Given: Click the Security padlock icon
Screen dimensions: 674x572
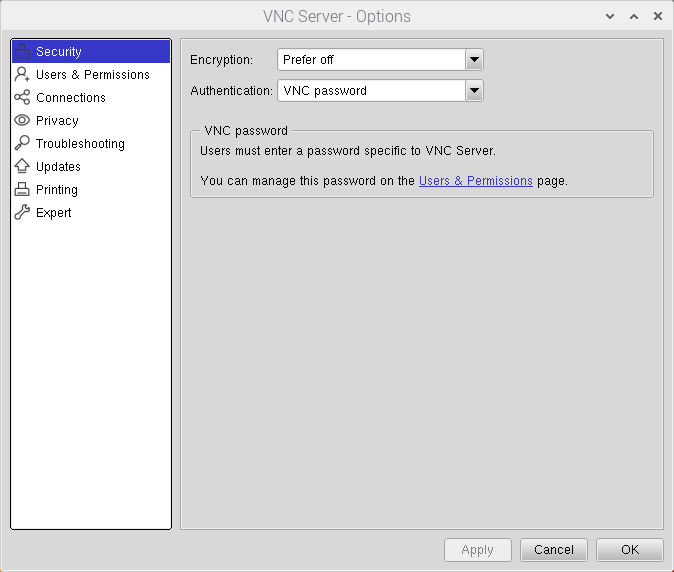Looking at the screenshot, I should click(x=22, y=51).
